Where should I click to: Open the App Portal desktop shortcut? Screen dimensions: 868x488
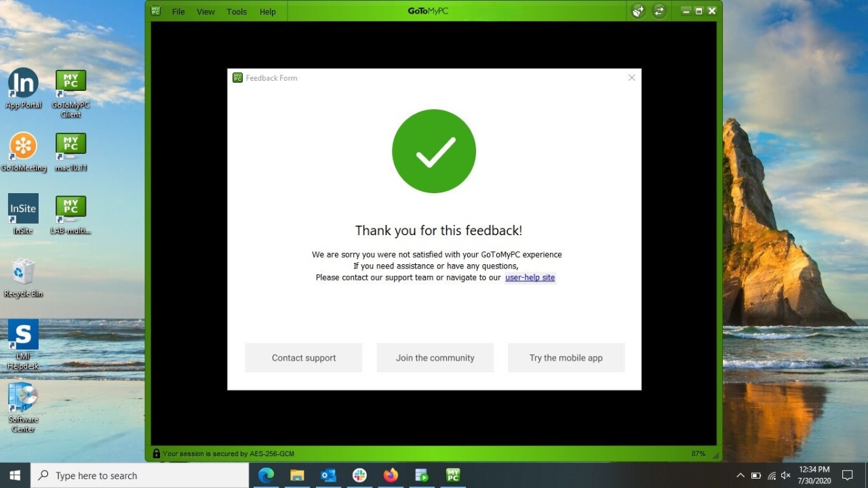point(23,89)
